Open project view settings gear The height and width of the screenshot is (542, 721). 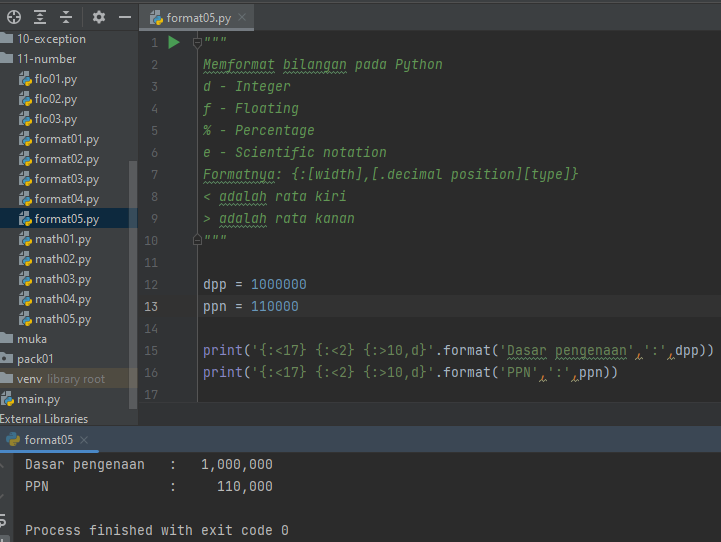98,17
